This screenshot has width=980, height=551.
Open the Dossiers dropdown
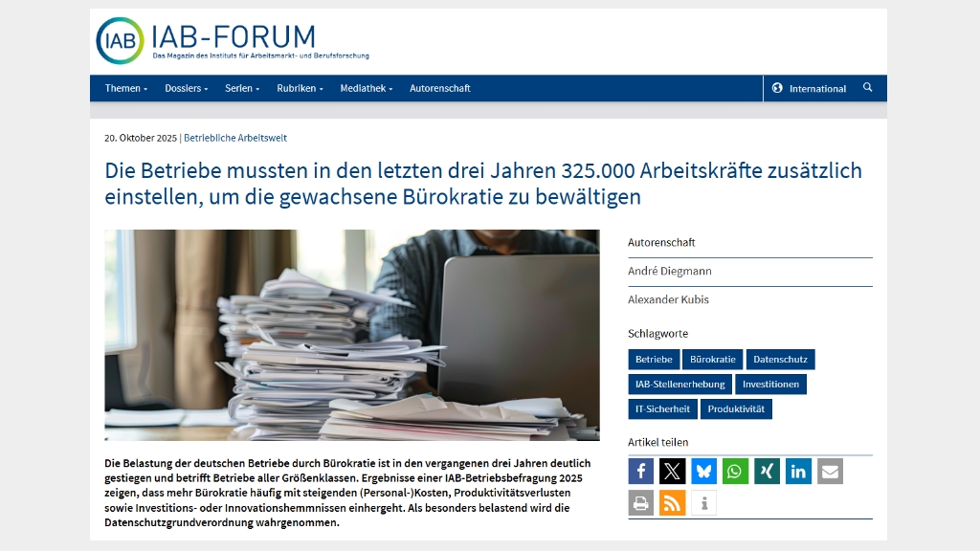(186, 88)
